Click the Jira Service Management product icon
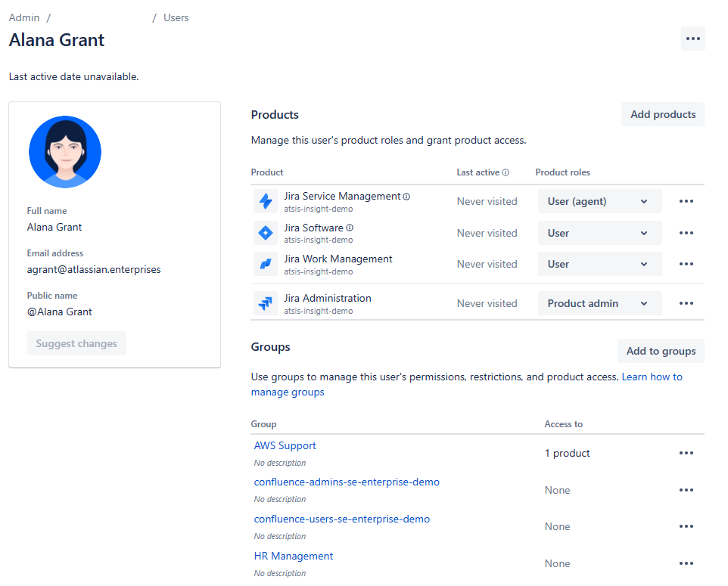 (x=266, y=201)
